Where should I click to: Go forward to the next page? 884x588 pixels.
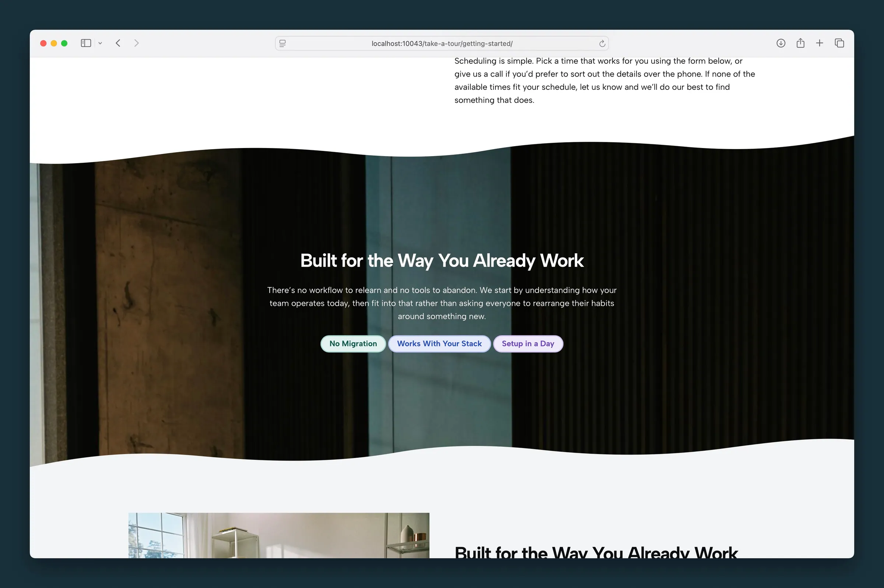coord(137,43)
